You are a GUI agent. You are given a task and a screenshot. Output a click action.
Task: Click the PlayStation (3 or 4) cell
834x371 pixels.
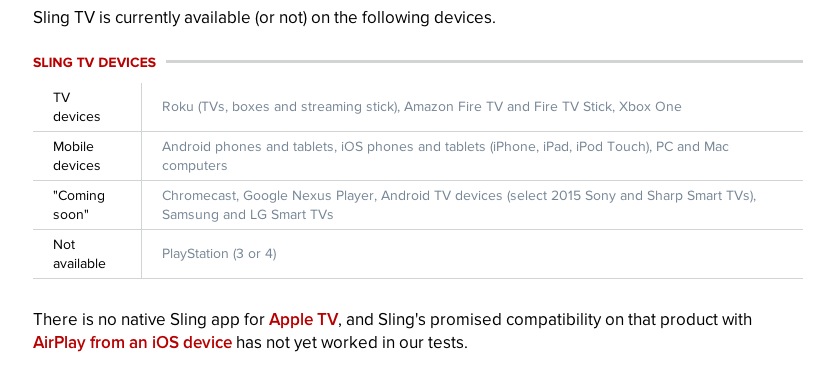click(x=219, y=254)
